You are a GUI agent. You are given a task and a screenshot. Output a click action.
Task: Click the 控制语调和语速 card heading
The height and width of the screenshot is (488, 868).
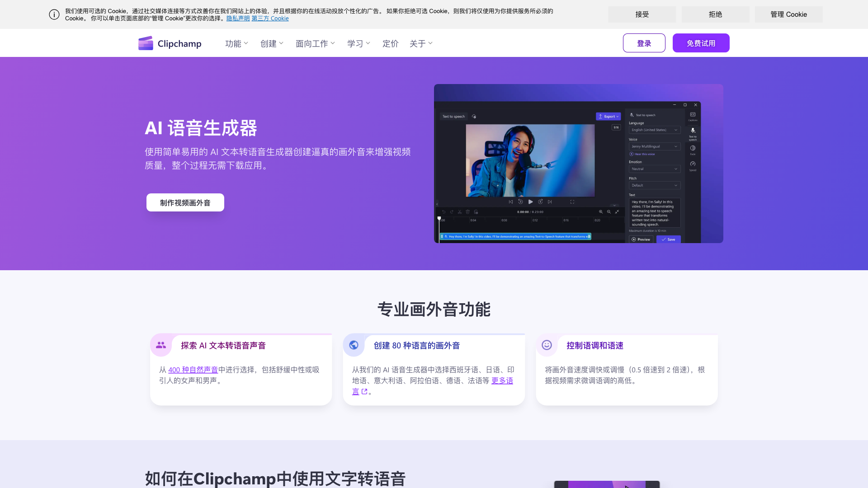(x=595, y=346)
